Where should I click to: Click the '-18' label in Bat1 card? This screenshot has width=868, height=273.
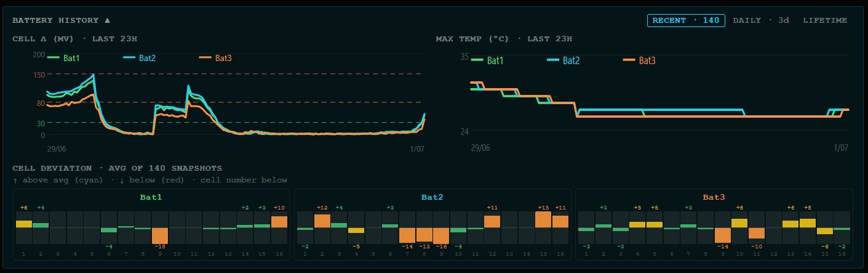coord(161,247)
